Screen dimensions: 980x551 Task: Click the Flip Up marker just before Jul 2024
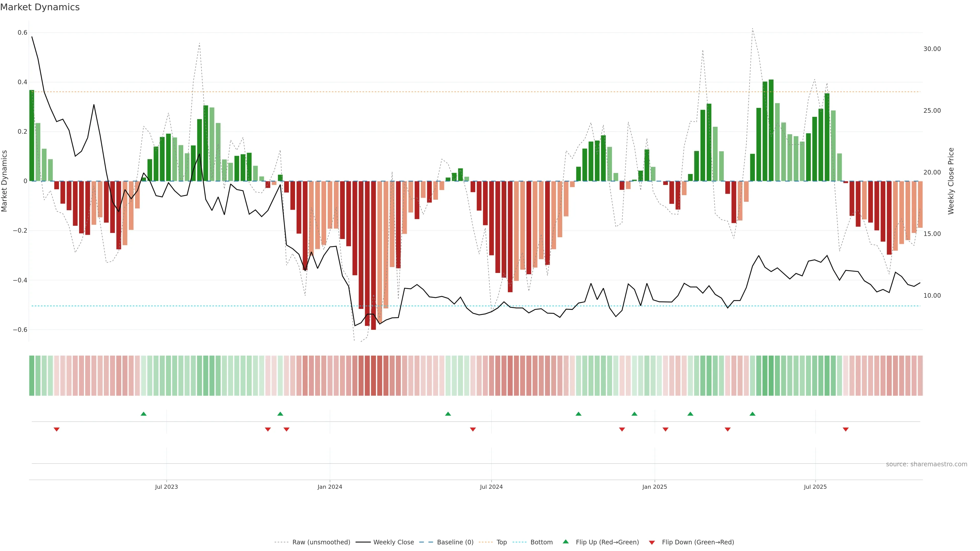tap(448, 414)
